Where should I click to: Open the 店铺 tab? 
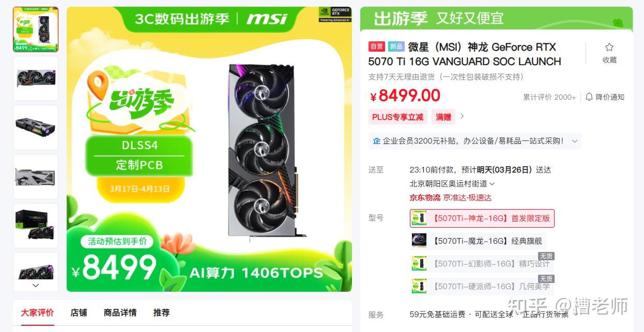79,312
